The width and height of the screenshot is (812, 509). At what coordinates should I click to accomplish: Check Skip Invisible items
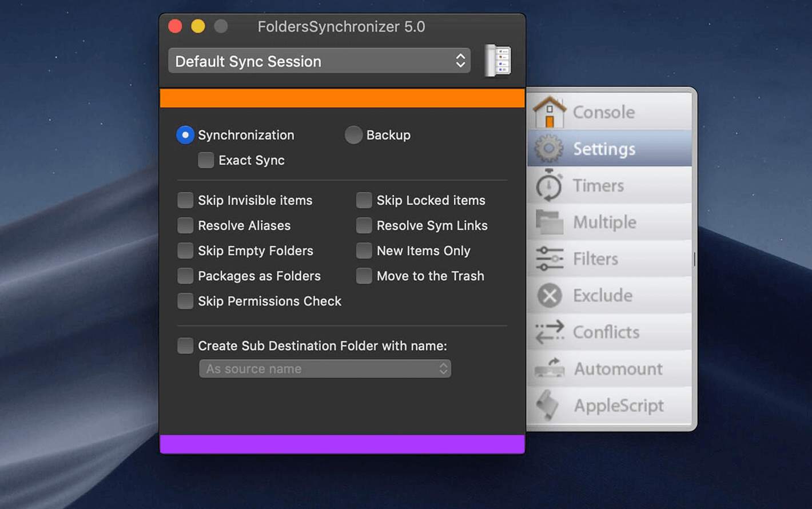coord(185,200)
